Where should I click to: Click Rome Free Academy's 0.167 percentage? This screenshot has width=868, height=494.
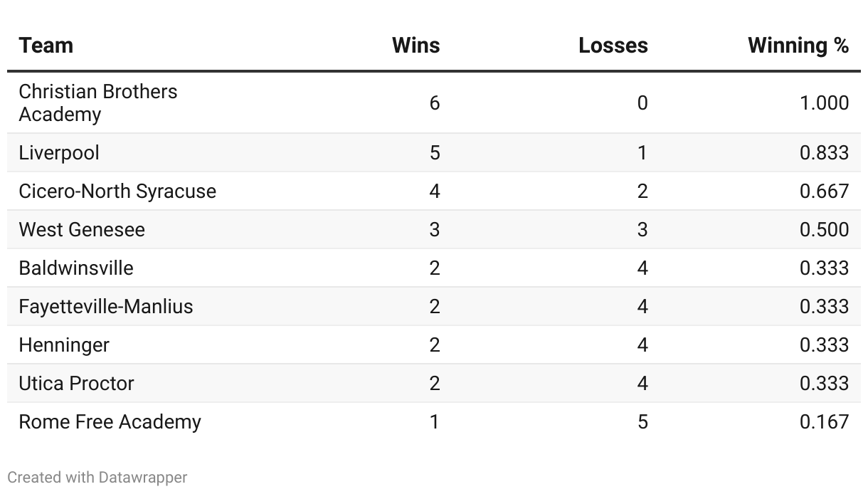pos(825,422)
